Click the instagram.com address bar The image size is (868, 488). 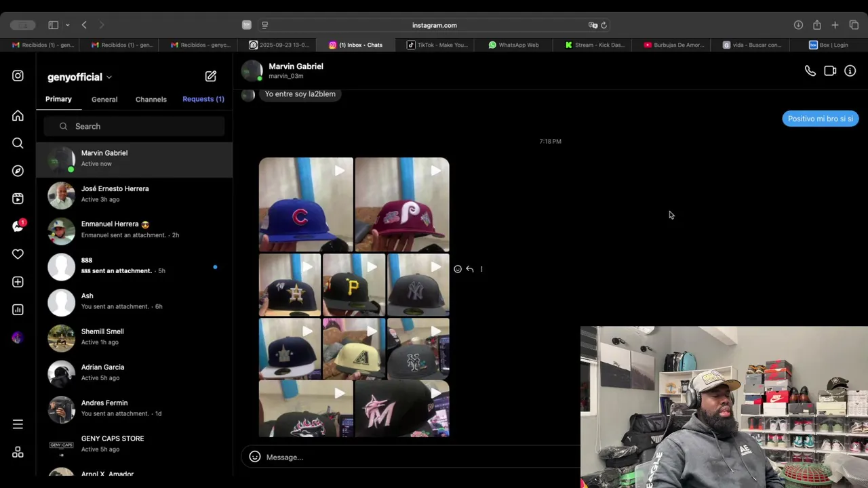click(434, 25)
